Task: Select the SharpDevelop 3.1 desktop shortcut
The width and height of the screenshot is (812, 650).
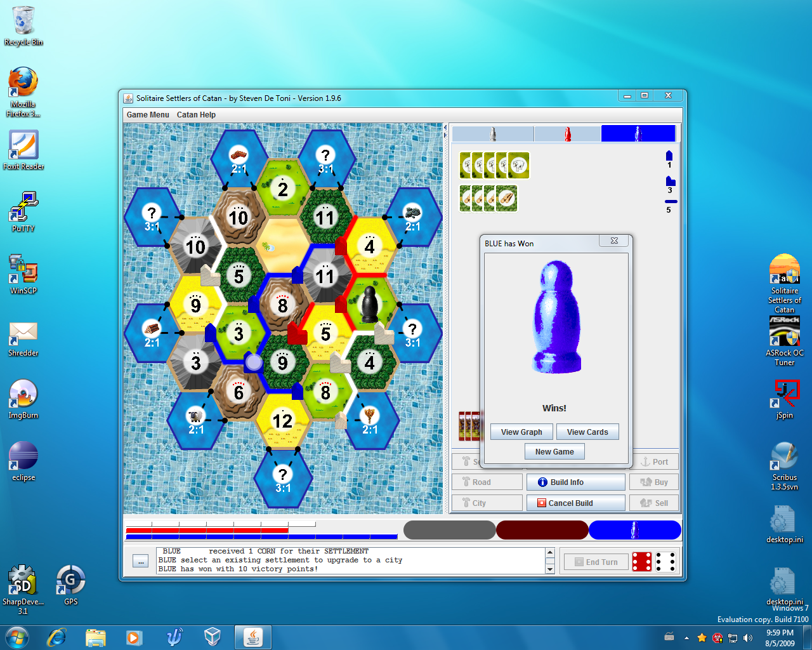Action: tap(23, 589)
